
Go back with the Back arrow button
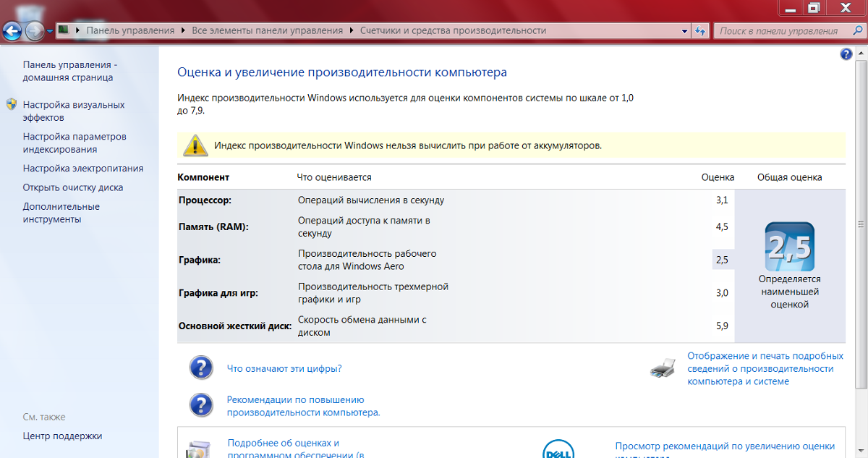tap(12, 31)
